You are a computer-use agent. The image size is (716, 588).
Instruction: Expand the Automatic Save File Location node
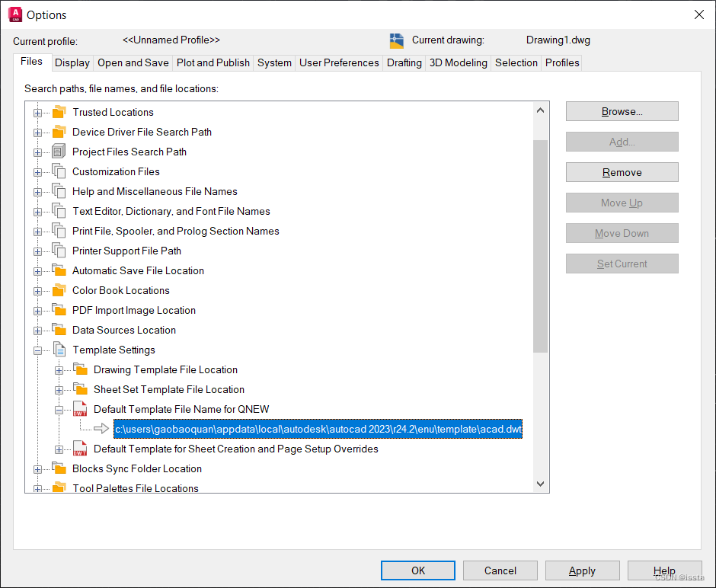click(x=38, y=271)
